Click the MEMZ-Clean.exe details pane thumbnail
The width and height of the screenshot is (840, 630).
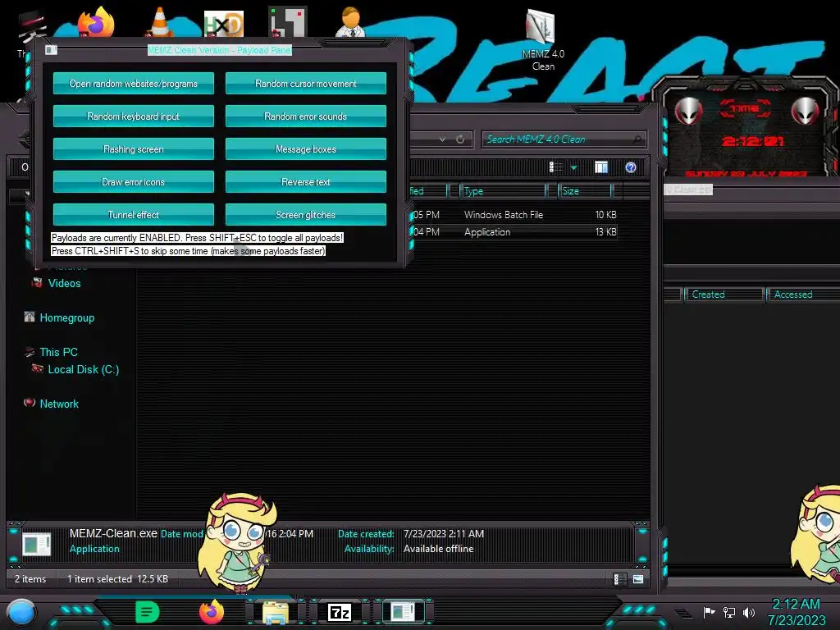pos(36,544)
